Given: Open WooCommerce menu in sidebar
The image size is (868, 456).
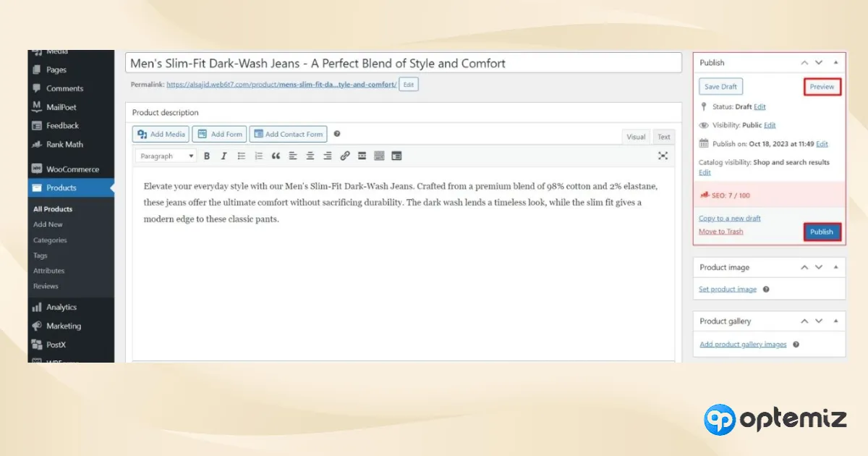Looking at the screenshot, I should point(71,169).
